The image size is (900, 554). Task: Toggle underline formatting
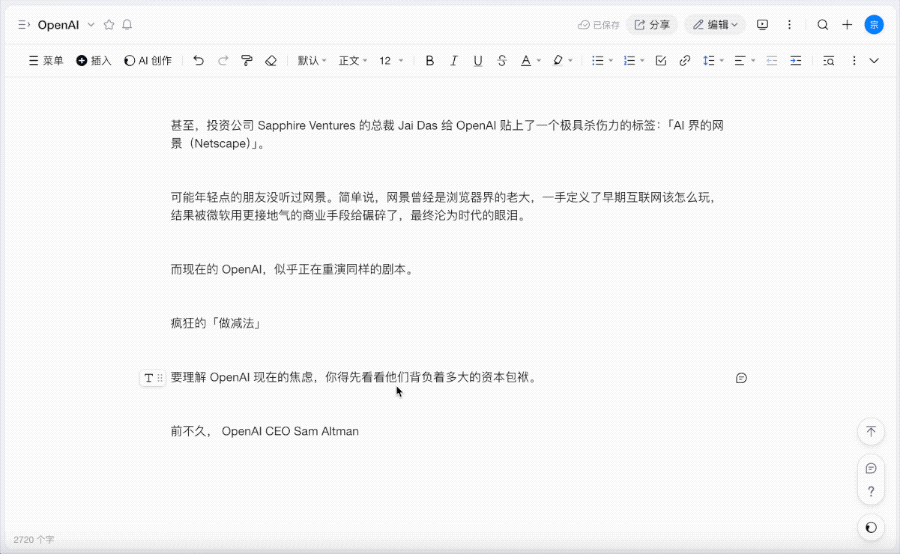(x=478, y=61)
